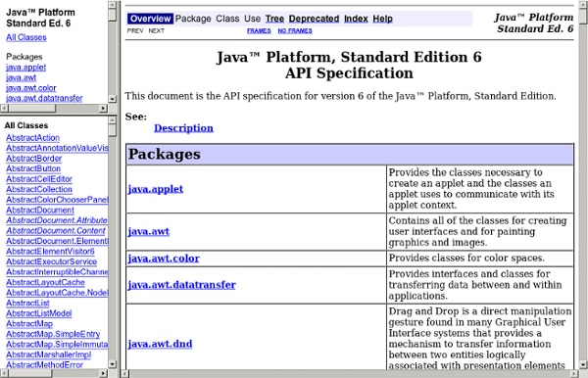The image size is (588, 378).
Task: Click All Classes frame scroll-down arrow
Action: point(112,363)
